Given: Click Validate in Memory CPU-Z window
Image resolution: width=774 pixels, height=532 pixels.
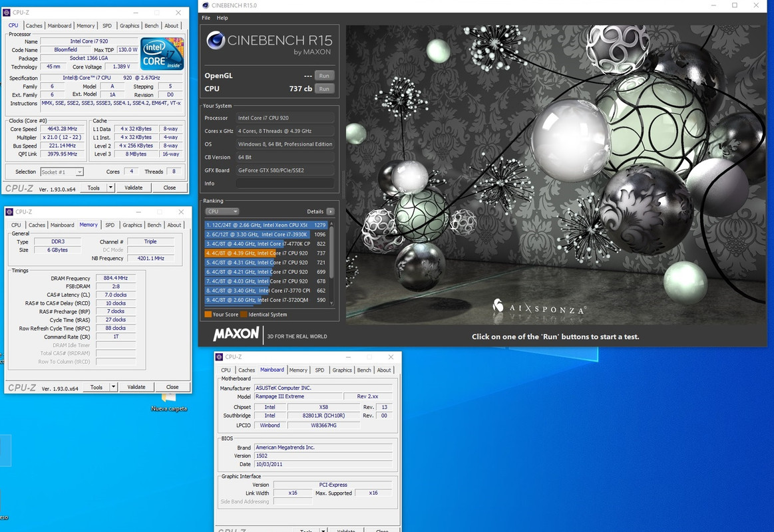Looking at the screenshot, I should click(136, 387).
